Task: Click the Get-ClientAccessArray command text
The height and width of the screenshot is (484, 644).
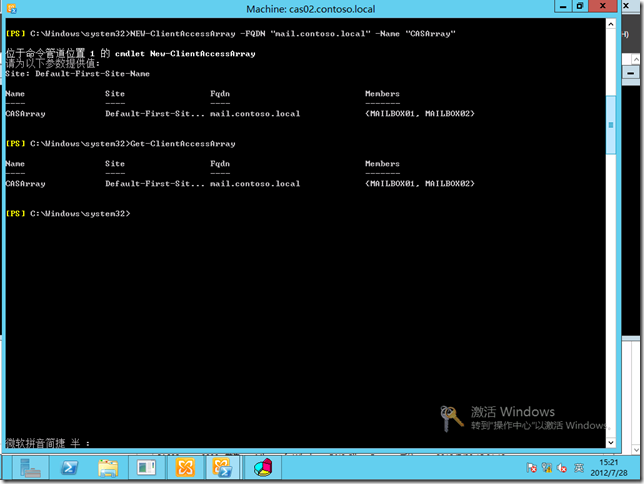Action: tap(183, 144)
